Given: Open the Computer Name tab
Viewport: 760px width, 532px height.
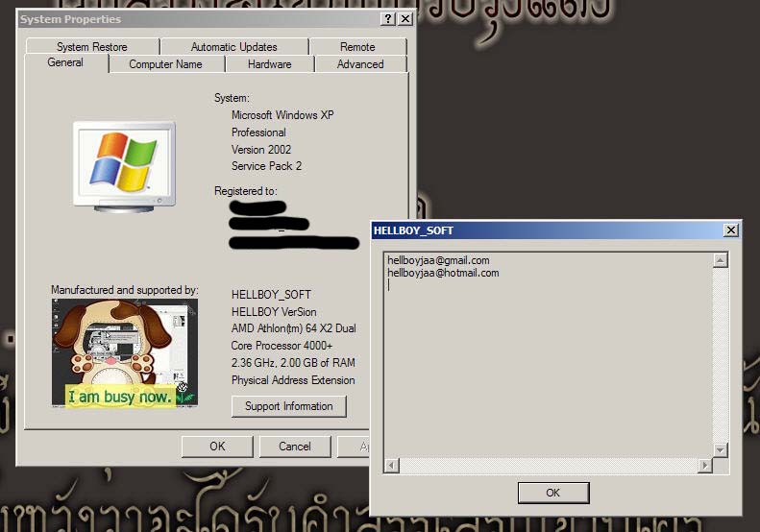Looking at the screenshot, I should (166, 64).
